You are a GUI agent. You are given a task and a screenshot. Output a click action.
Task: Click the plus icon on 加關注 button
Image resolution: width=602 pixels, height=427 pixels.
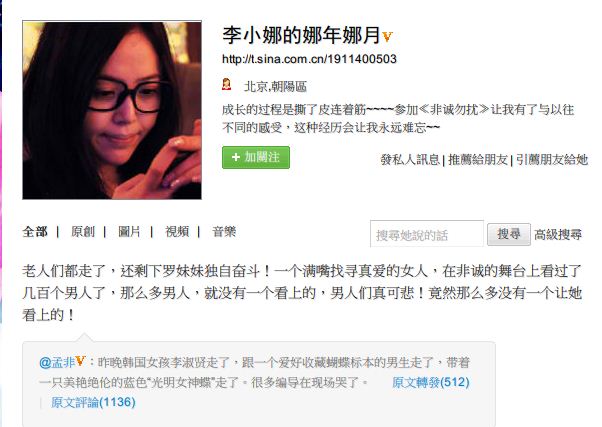pyautogui.click(x=236, y=157)
